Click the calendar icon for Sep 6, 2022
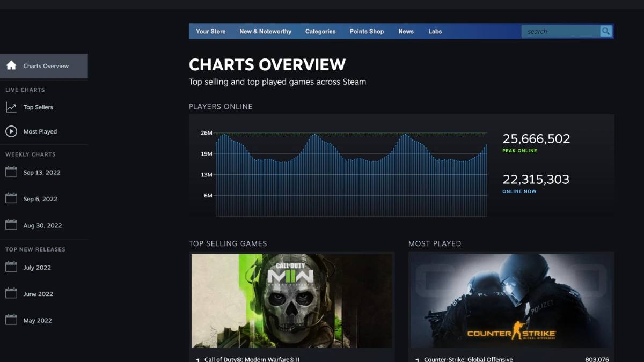The height and width of the screenshot is (362, 644). 11,198
